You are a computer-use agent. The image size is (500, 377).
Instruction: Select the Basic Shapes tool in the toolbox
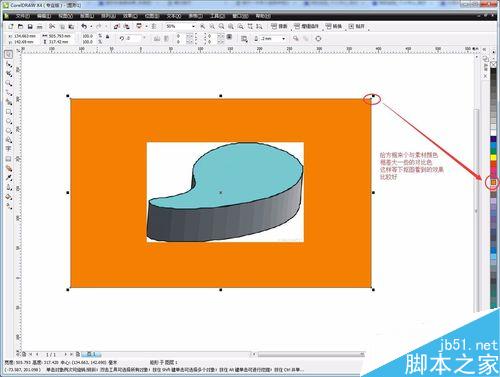(9, 140)
